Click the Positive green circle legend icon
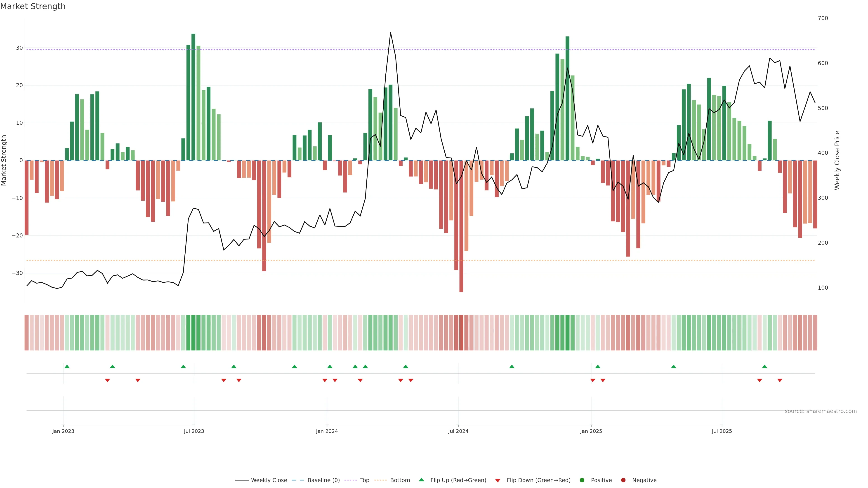 coord(582,480)
